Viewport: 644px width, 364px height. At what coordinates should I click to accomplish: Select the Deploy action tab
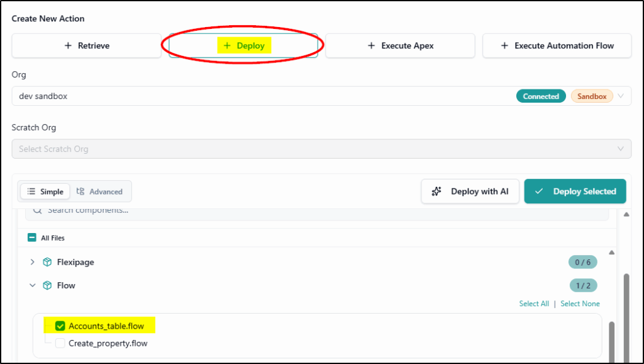pos(243,46)
